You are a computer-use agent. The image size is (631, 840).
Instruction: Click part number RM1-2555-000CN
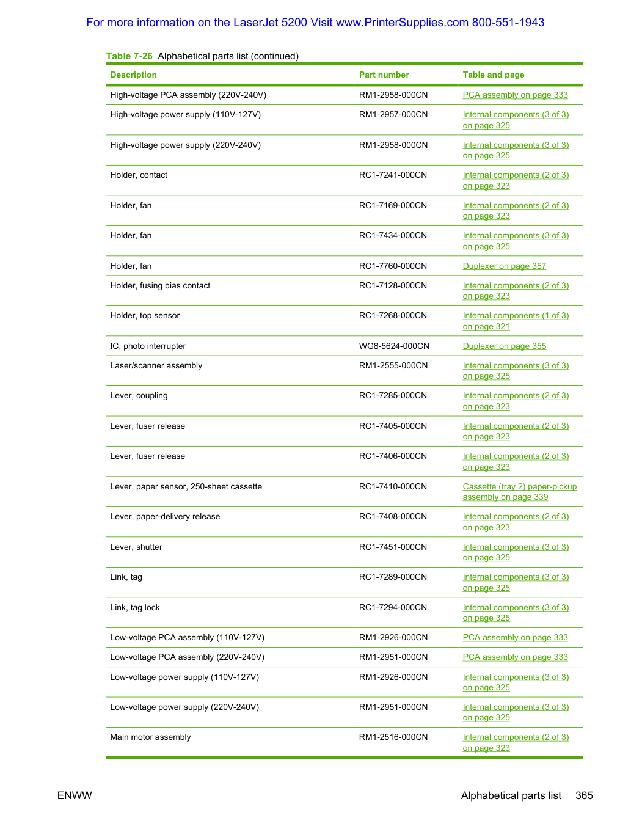[393, 365]
